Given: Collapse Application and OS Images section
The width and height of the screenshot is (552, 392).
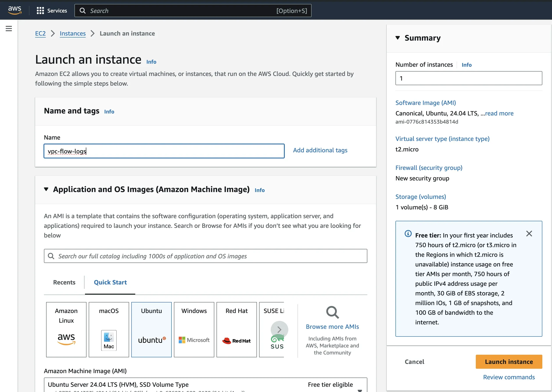Looking at the screenshot, I should (x=46, y=189).
